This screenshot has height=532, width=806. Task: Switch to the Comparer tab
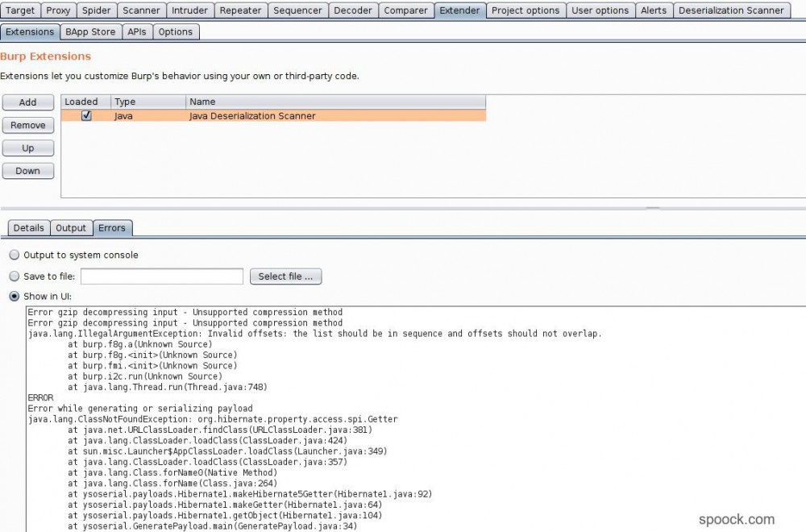(x=405, y=10)
